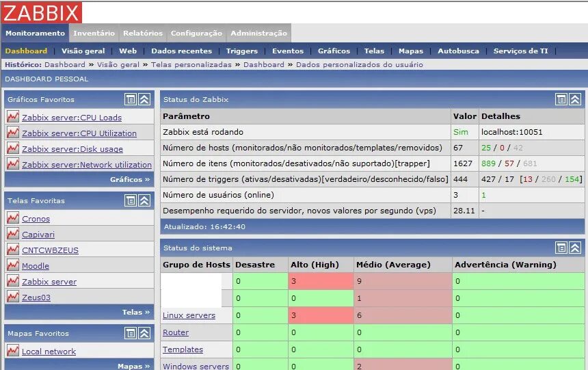Open the CNTCWBZEUS screen link
The width and height of the screenshot is (588, 370).
click(x=50, y=250)
